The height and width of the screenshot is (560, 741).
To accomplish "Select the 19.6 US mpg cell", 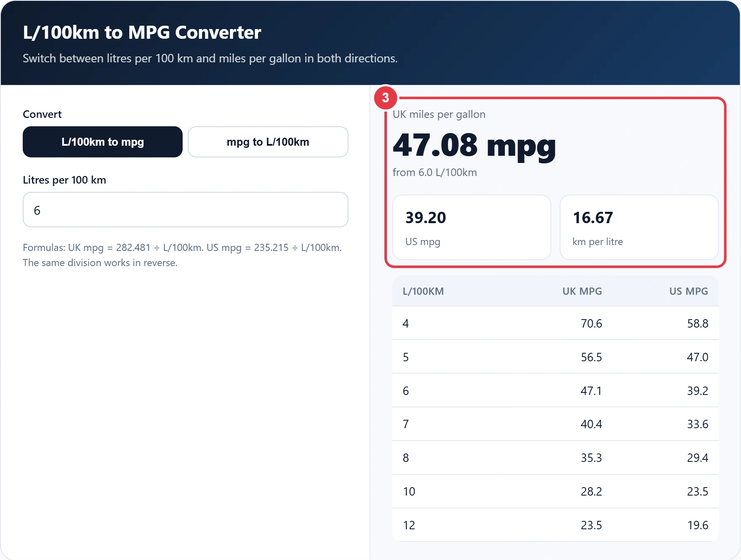I will coord(698,525).
